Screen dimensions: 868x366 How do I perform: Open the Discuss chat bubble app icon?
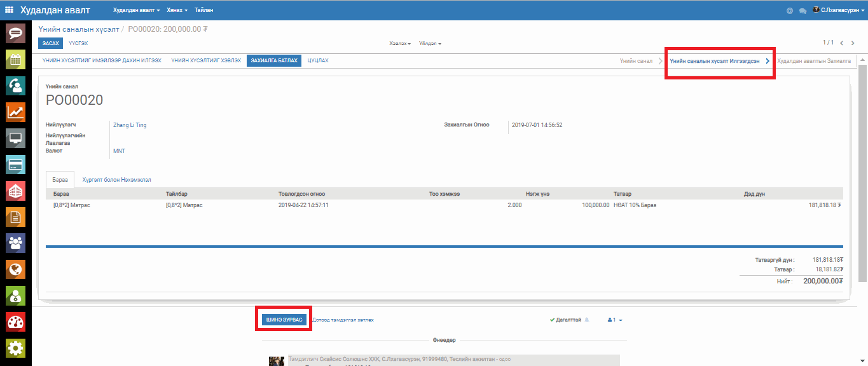click(15, 33)
